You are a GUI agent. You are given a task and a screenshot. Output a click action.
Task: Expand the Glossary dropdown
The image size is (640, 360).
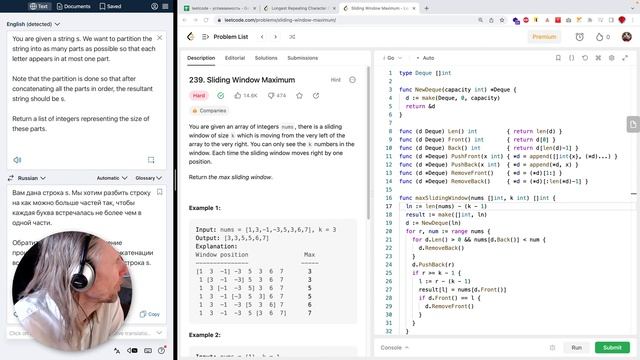pos(149,178)
